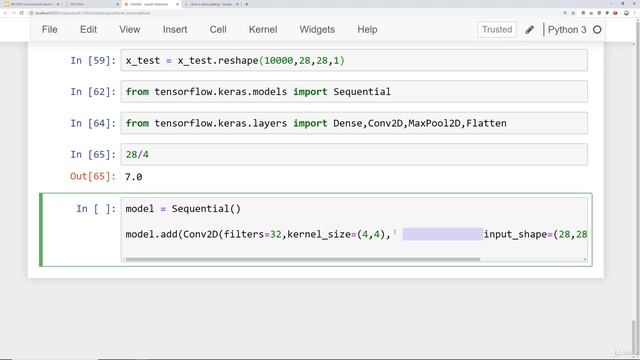
Task: Open the View menu
Action: click(130, 30)
